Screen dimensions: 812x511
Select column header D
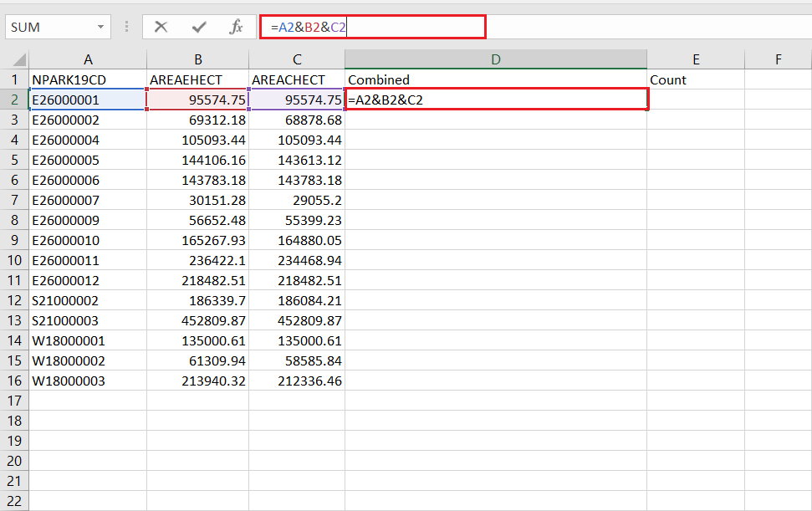[x=495, y=59]
